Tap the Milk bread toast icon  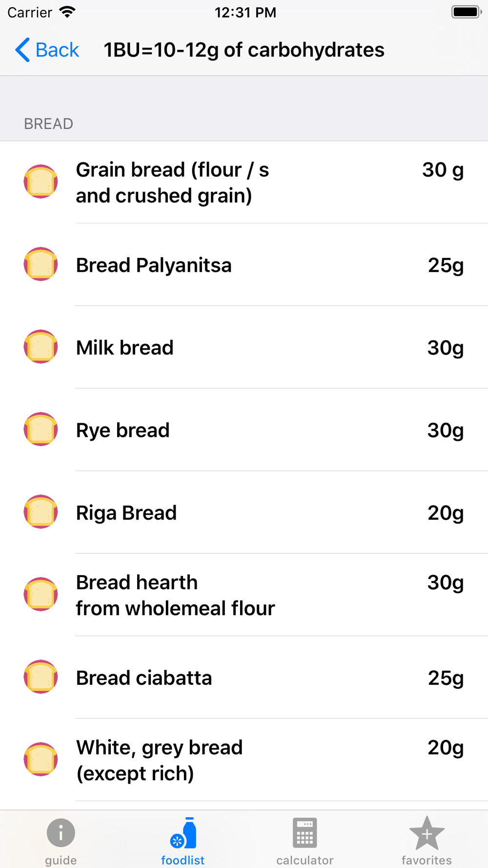[x=41, y=347]
